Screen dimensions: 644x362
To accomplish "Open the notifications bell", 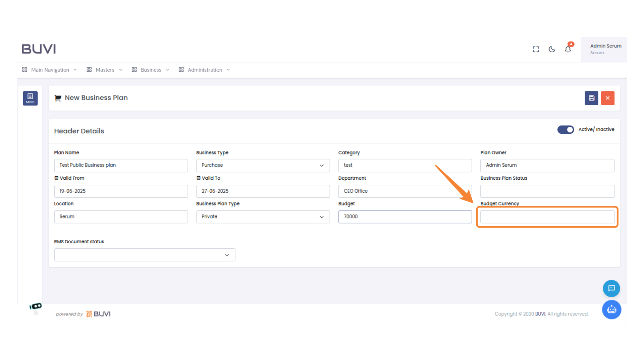I will tap(568, 49).
